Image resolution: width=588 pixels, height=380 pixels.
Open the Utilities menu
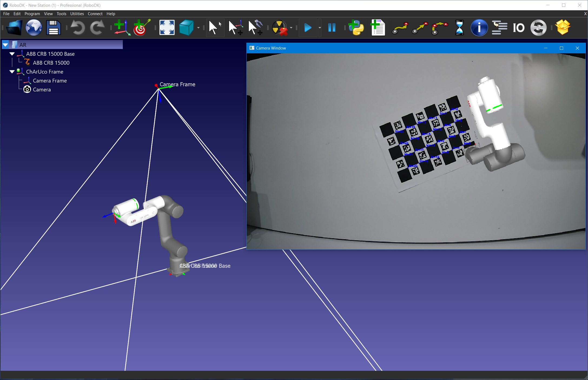77,14
